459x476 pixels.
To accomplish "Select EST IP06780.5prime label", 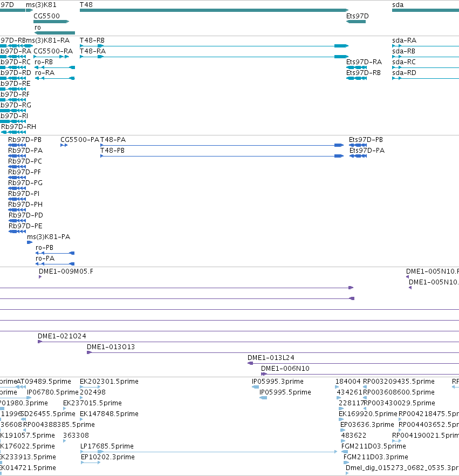I will click(x=53, y=392).
